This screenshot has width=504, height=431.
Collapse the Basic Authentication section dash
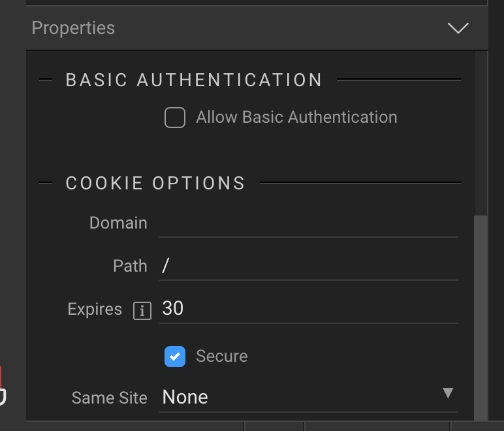point(46,80)
